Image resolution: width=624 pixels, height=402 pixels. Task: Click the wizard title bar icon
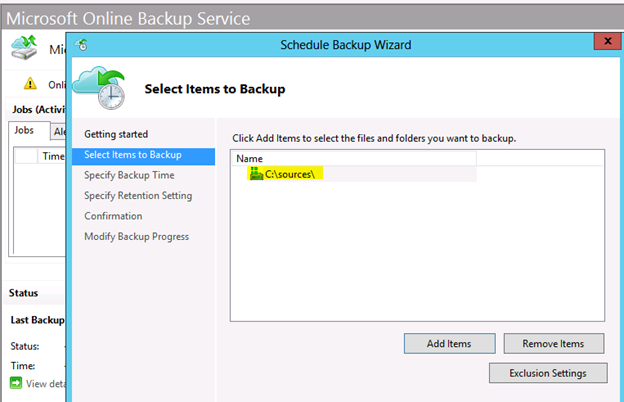(x=82, y=45)
